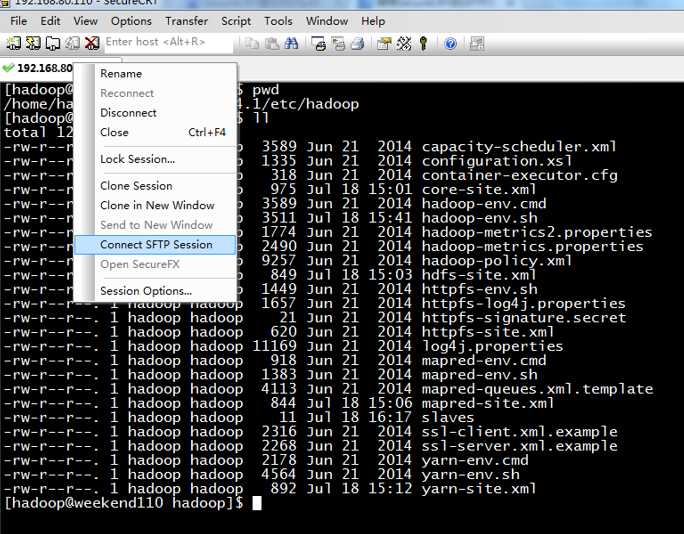Click log4j.properties file name

pyautogui.click(x=492, y=347)
